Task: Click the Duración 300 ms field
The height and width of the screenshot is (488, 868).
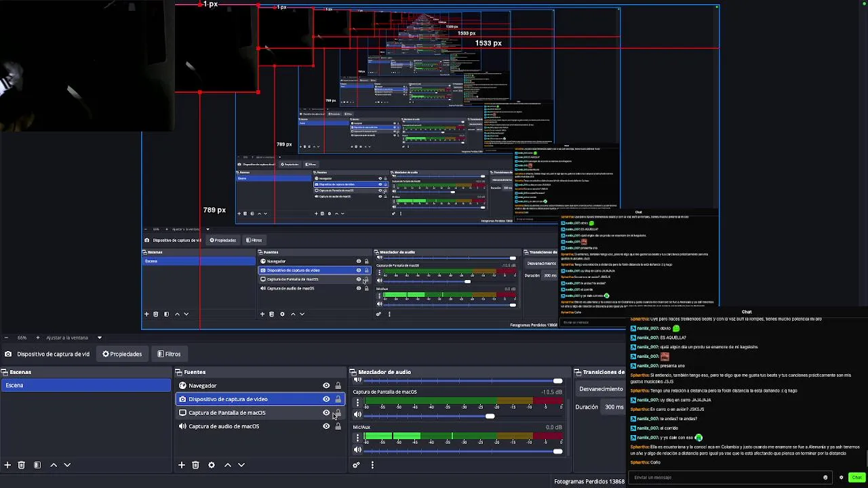Action: tap(614, 407)
